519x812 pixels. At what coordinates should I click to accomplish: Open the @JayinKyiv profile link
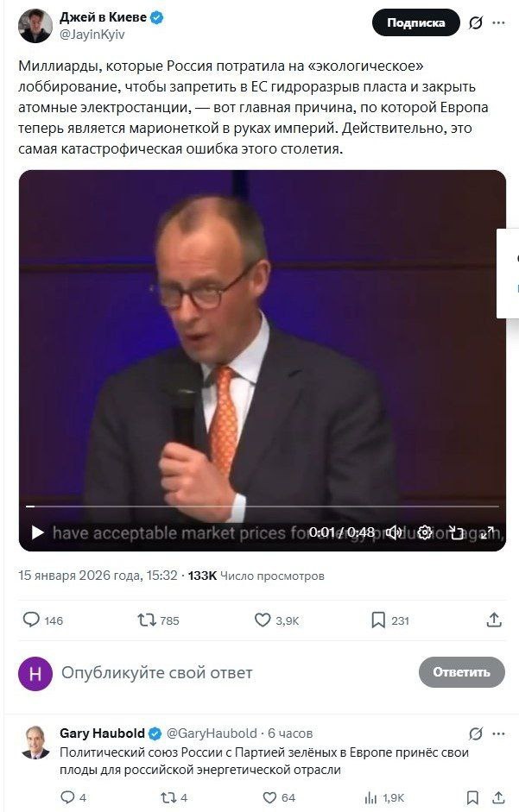90,37
